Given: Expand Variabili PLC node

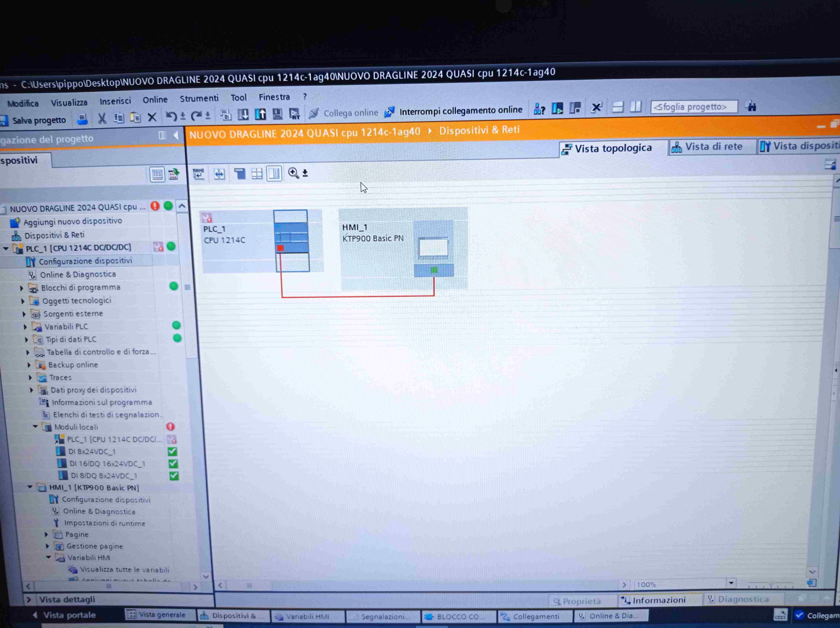Looking at the screenshot, I should pyautogui.click(x=25, y=327).
